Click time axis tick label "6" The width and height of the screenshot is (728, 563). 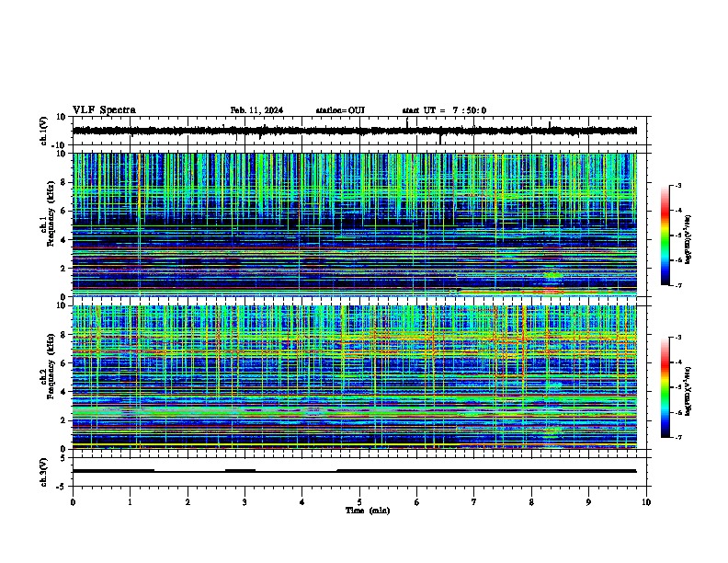pyautogui.click(x=416, y=502)
